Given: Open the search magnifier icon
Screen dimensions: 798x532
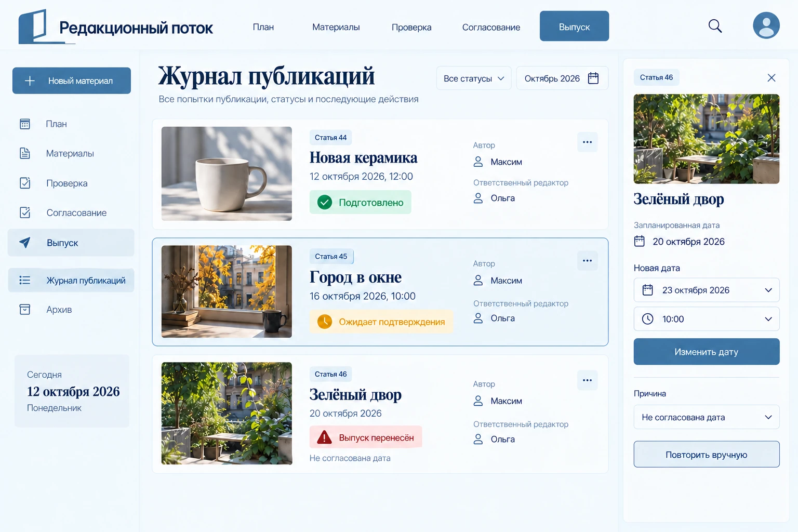Looking at the screenshot, I should (x=715, y=26).
